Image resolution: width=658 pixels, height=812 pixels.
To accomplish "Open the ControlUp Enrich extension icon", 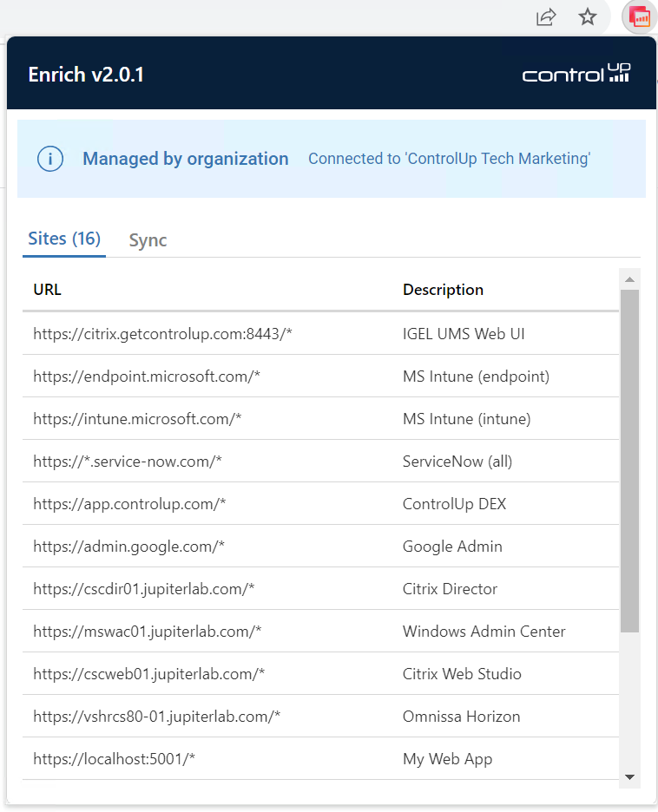I will point(640,17).
